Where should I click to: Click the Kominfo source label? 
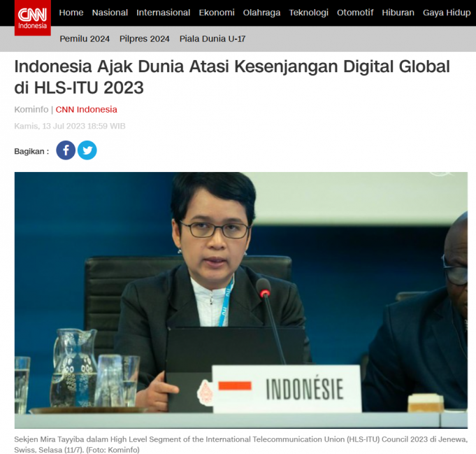pos(31,110)
